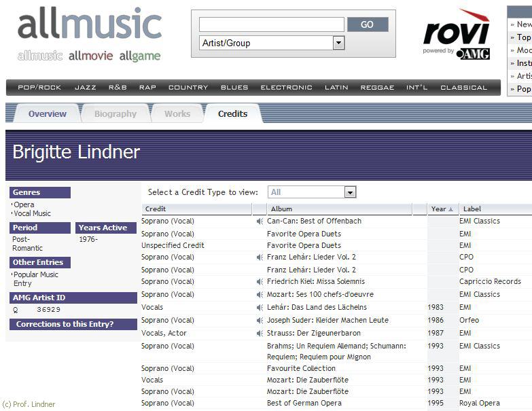This screenshot has width=532, height=411.
Task: Play sample of Joseph Suder: Kleider Machen Leute
Action: click(x=260, y=321)
